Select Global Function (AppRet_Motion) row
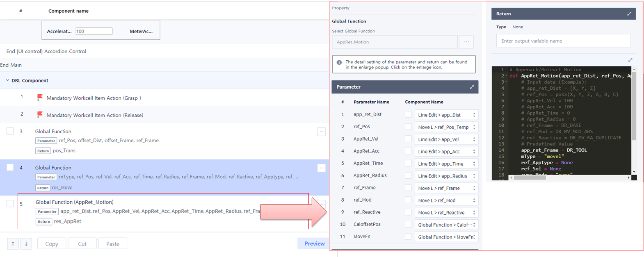Viewport: 644px width, 257px height. pyautogui.click(x=74, y=202)
